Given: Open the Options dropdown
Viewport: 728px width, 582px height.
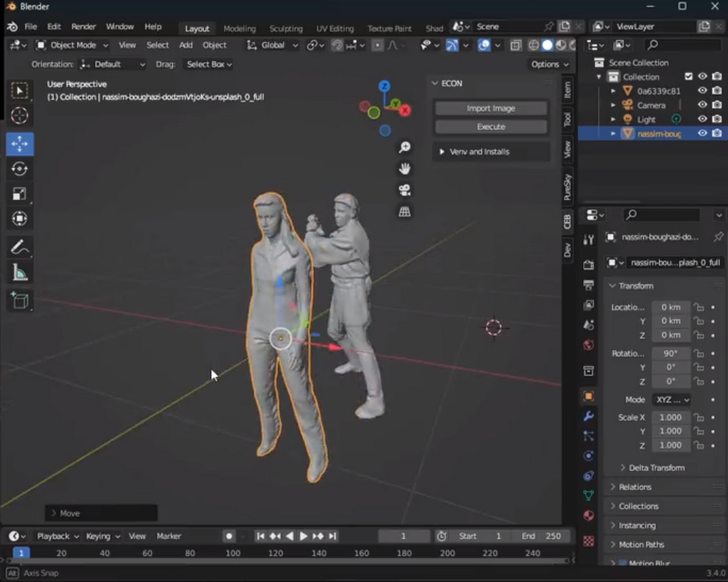Looking at the screenshot, I should click(x=549, y=64).
